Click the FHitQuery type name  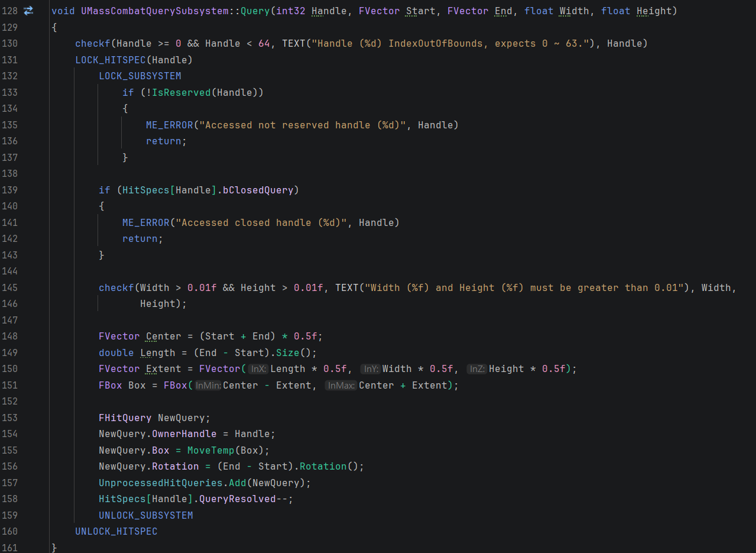[125, 418]
